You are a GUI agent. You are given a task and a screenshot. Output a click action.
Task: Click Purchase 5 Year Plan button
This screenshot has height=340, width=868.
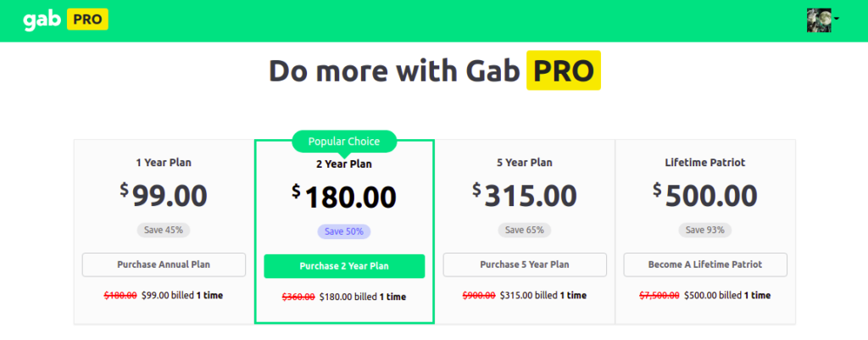point(525,265)
